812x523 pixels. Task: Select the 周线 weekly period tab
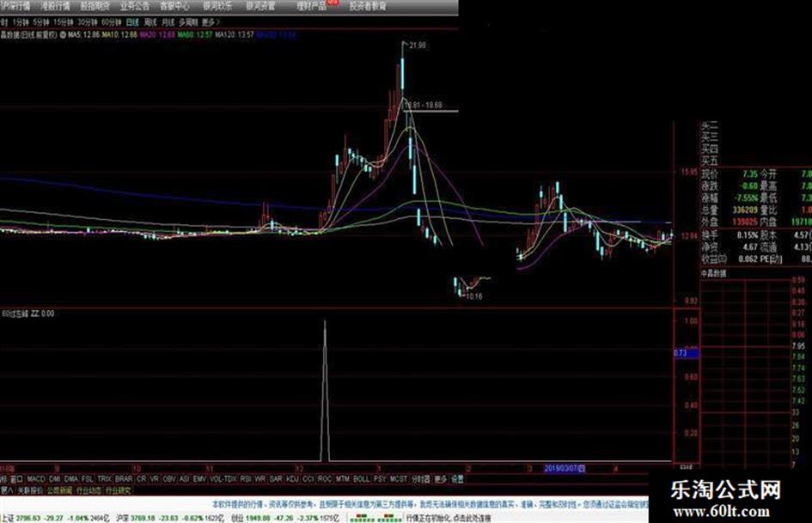point(150,22)
